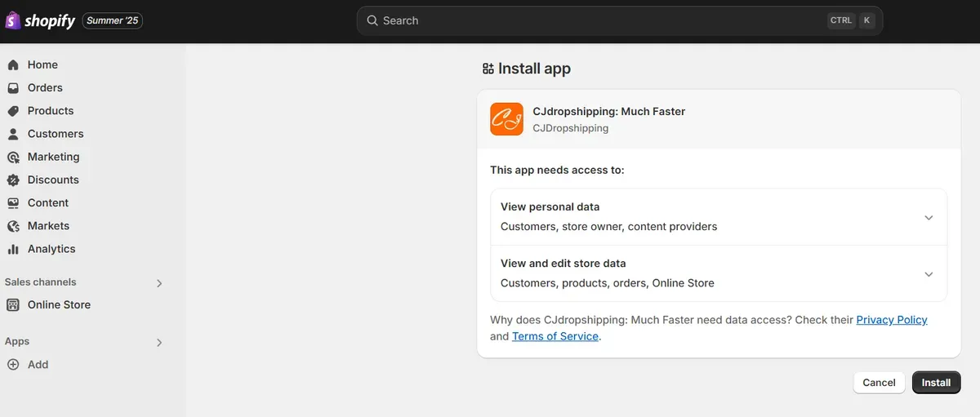Click the Online Store storefront icon

click(x=13, y=304)
